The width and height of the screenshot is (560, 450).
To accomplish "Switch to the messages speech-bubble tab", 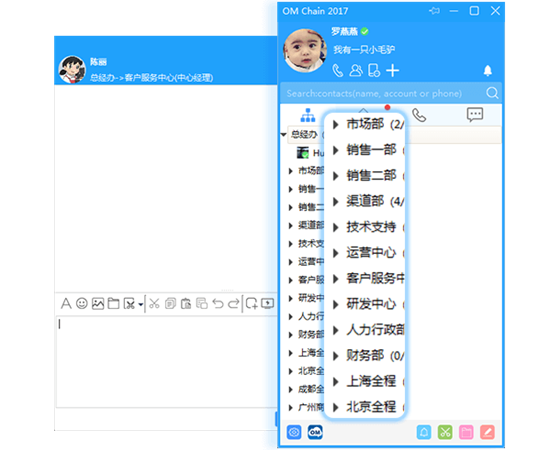I will (475, 115).
